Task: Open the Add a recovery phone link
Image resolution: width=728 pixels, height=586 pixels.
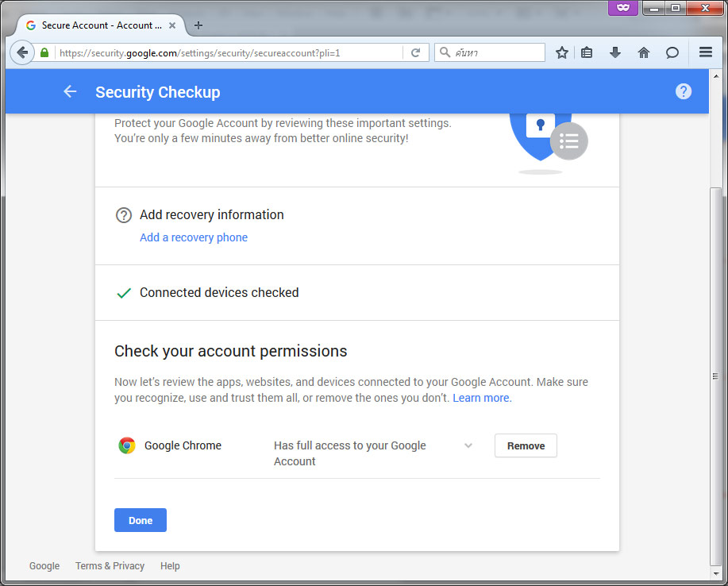Action: click(x=194, y=237)
